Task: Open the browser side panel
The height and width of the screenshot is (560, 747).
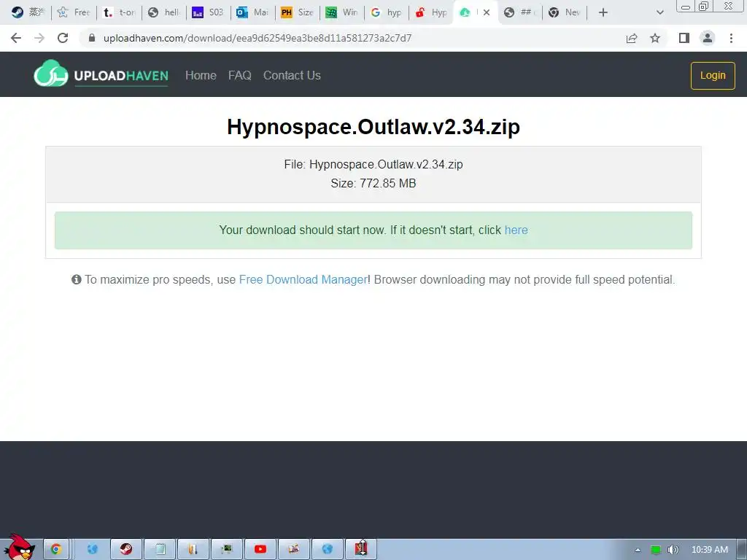Action: 684,38
